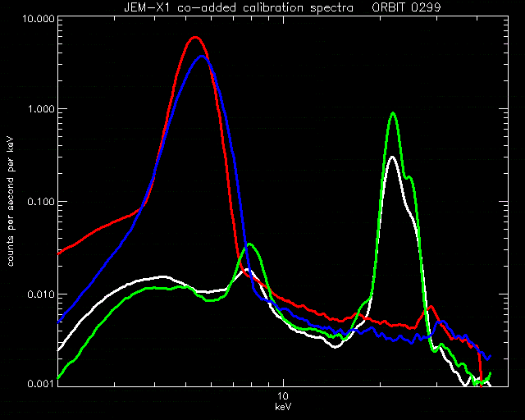Click the 0.010 y-axis tick label
Image resolution: width=525 pixels, height=420 pixels.
[x=41, y=294]
